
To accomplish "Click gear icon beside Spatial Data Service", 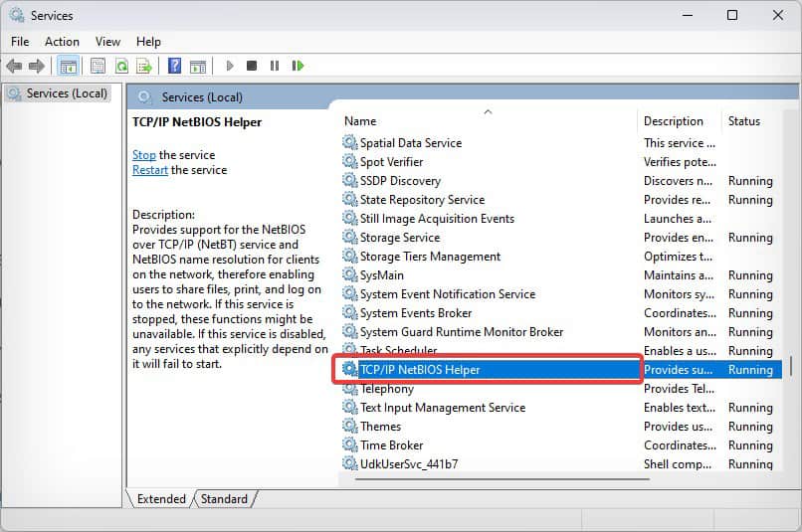I will click(x=350, y=142).
